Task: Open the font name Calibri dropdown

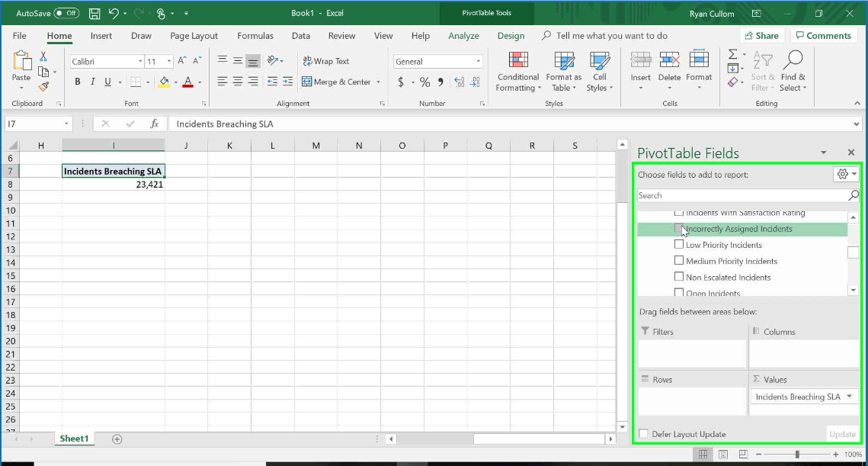Action: pyautogui.click(x=140, y=61)
